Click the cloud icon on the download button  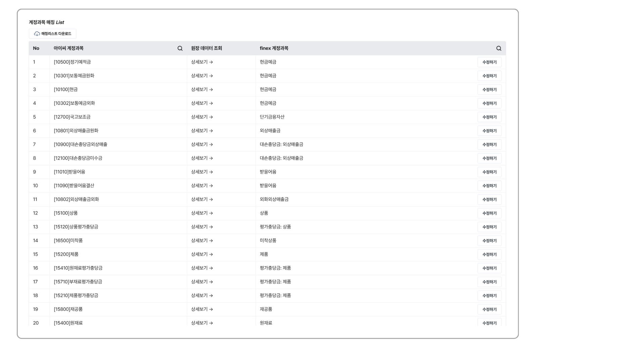(37, 34)
